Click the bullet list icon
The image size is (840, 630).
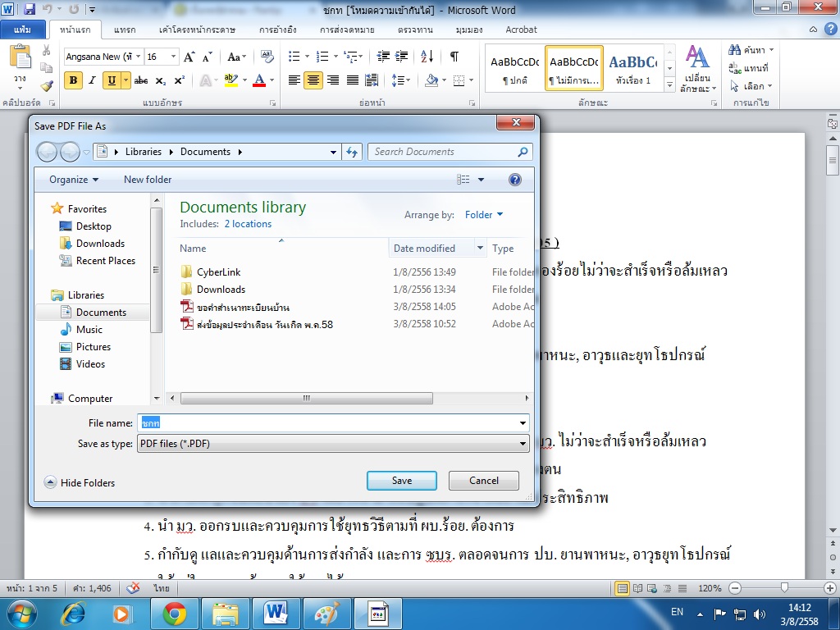(294, 57)
